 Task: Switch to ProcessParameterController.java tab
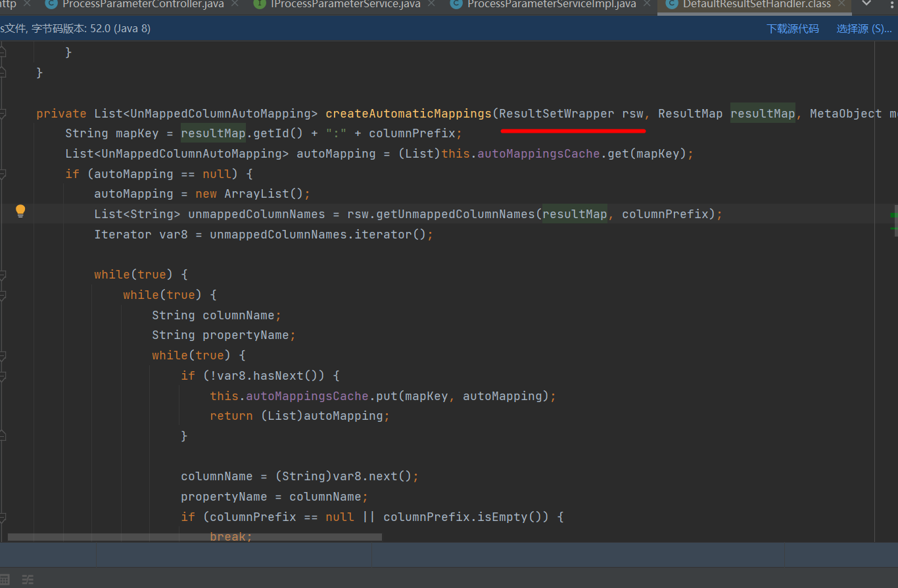tap(143, 5)
